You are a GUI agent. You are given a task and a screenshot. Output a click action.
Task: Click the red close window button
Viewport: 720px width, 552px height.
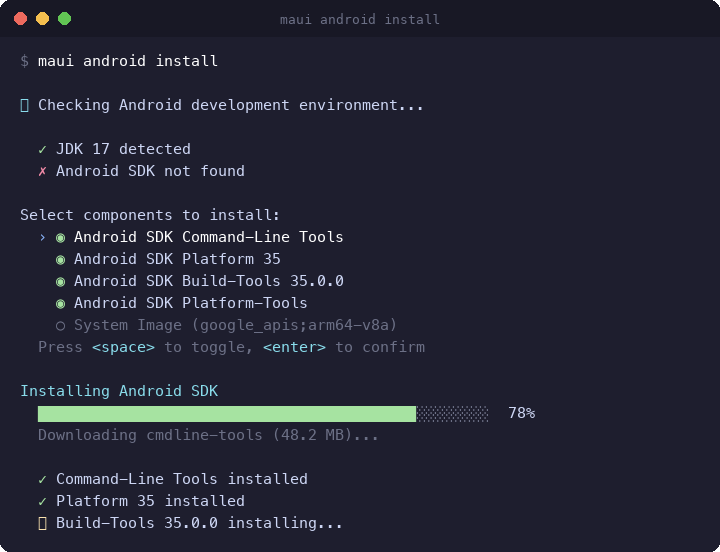(21, 19)
